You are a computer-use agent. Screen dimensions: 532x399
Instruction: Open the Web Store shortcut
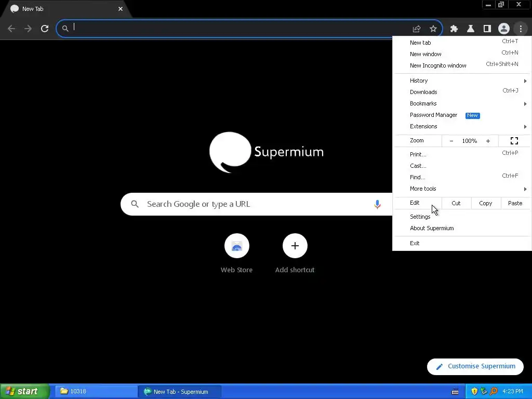[x=237, y=246]
